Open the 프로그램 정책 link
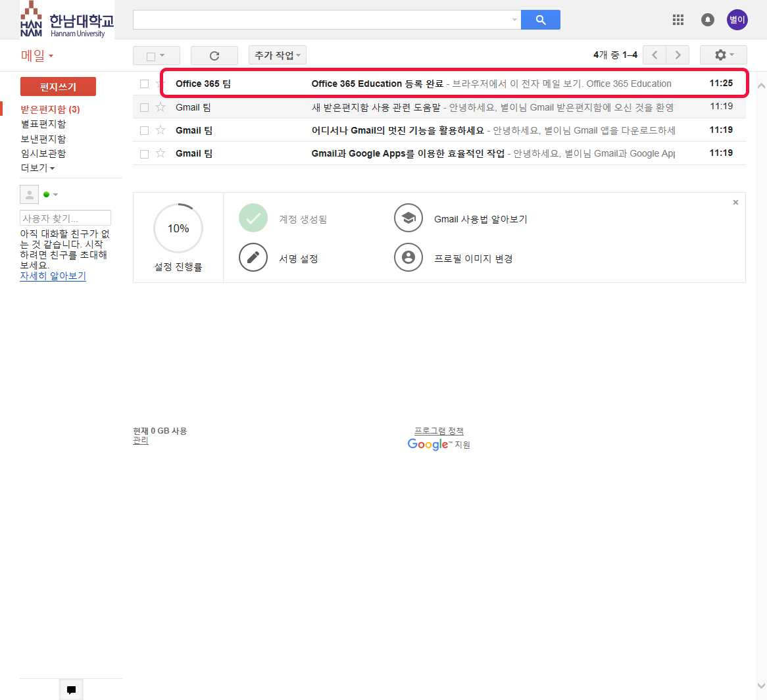The image size is (767, 700). (439, 431)
